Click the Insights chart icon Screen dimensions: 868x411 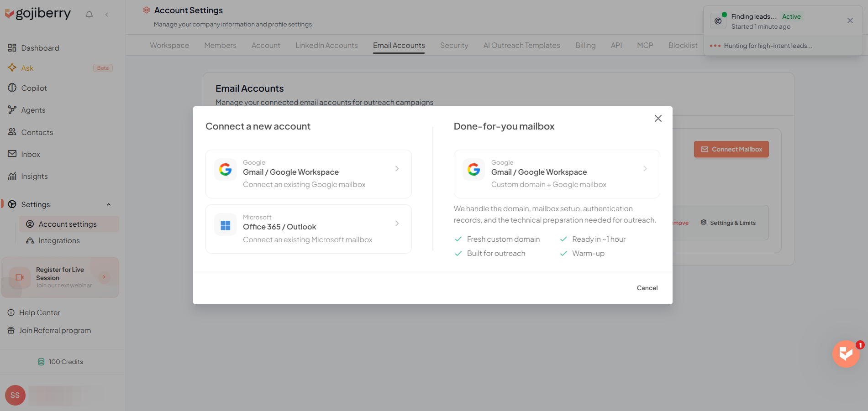12,176
